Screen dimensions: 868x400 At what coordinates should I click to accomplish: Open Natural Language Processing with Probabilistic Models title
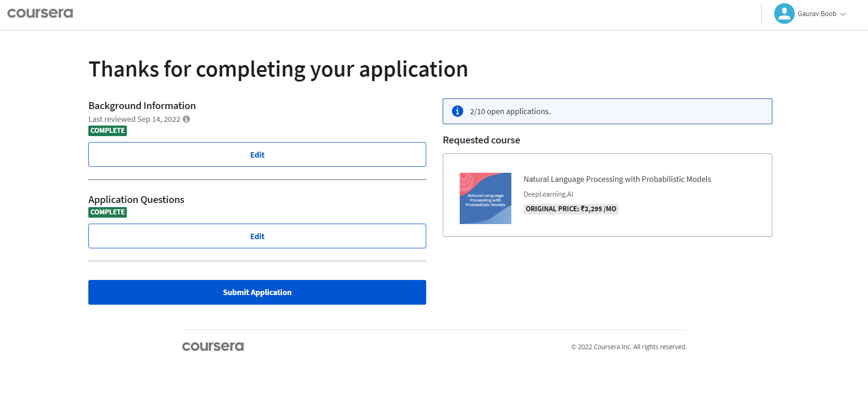coord(617,179)
